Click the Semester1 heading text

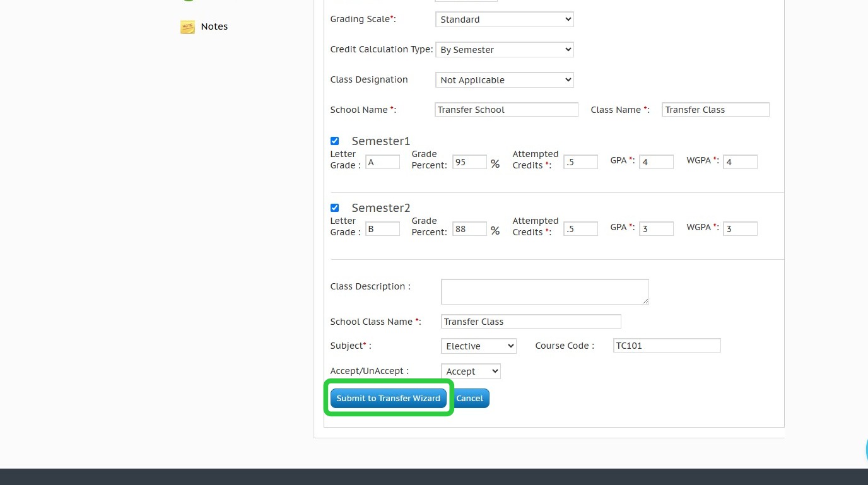click(381, 141)
